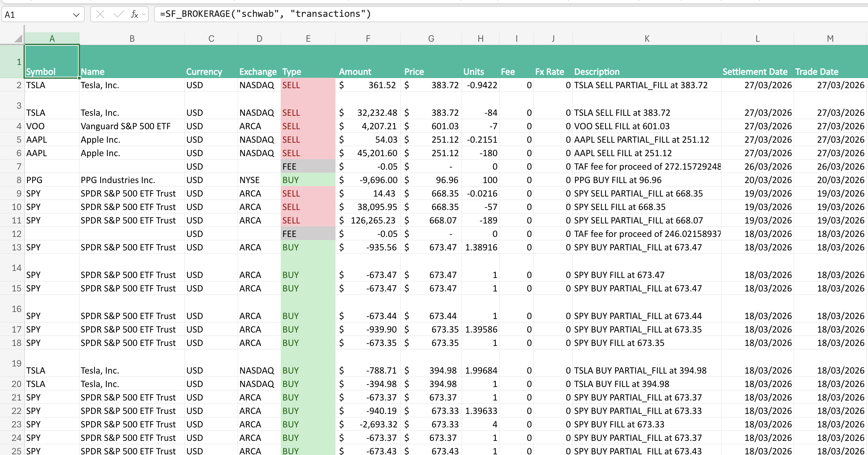Select column F header
The height and width of the screenshot is (455, 868).
pos(368,38)
